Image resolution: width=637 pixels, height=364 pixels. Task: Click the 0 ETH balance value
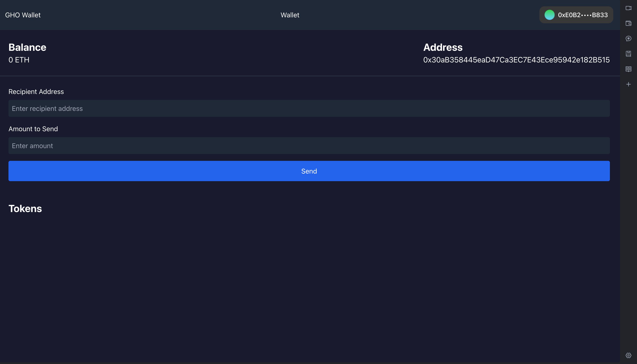click(19, 60)
